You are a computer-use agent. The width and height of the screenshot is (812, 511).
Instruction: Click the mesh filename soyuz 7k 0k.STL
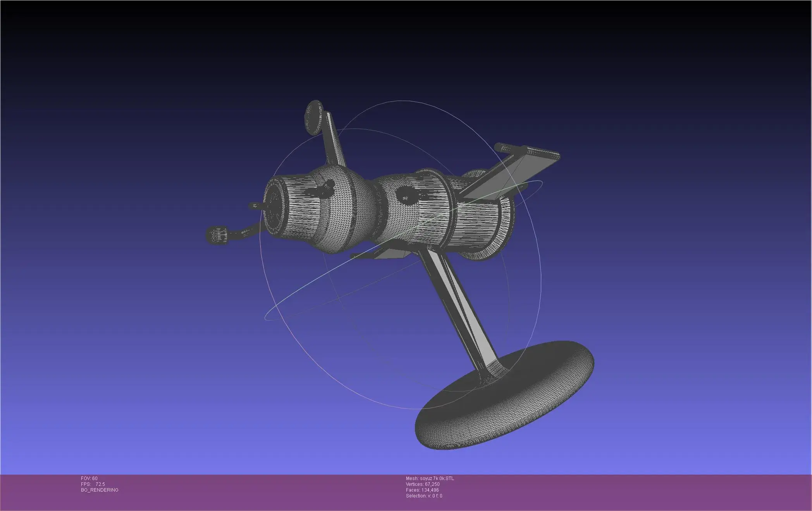click(431, 478)
